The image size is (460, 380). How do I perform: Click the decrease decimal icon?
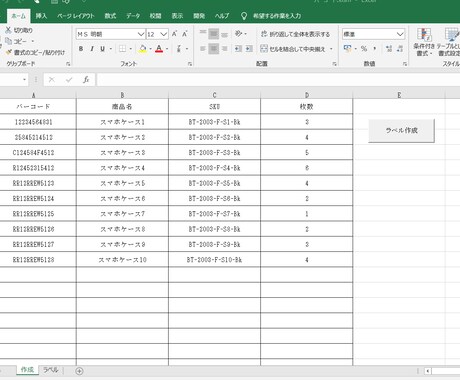400,49
